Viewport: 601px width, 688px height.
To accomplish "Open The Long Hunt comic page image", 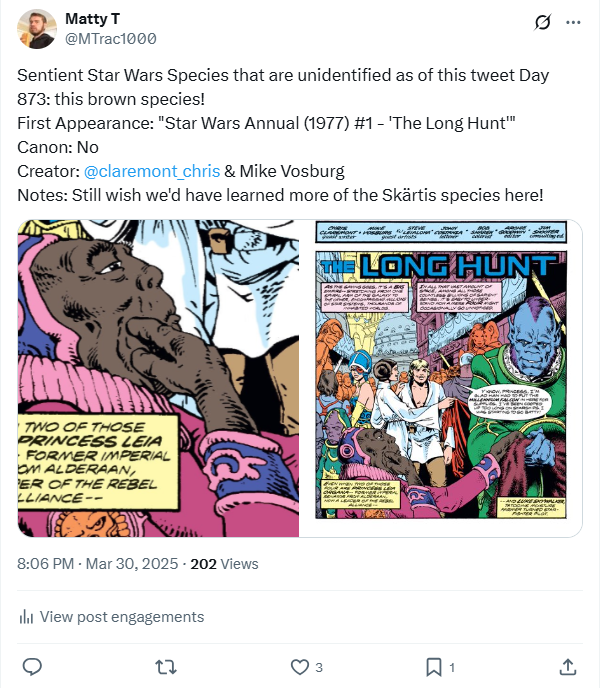I will [x=441, y=378].
